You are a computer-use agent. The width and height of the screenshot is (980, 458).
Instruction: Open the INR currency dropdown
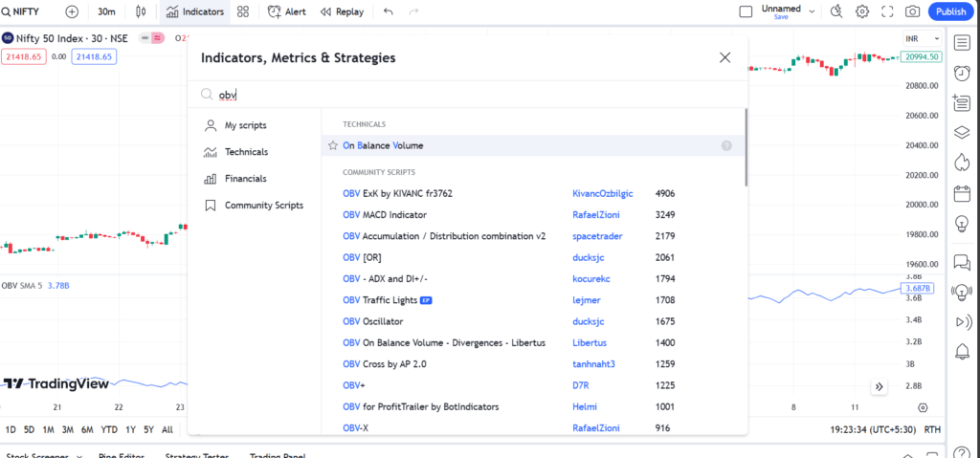tap(922, 39)
